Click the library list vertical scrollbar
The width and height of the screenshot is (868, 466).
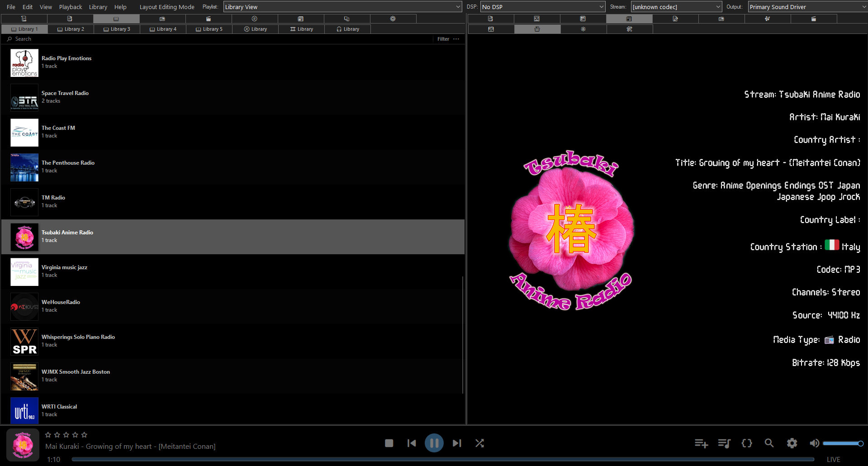(463, 335)
